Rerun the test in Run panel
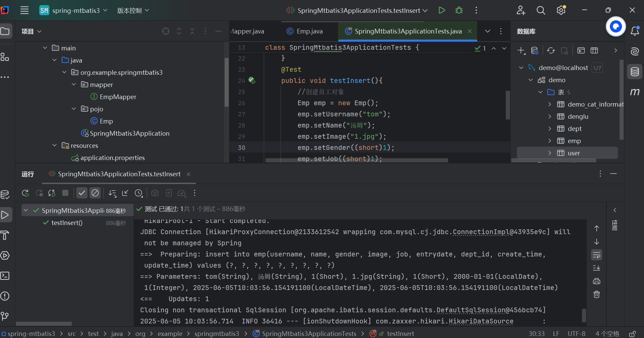 coord(25,193)
